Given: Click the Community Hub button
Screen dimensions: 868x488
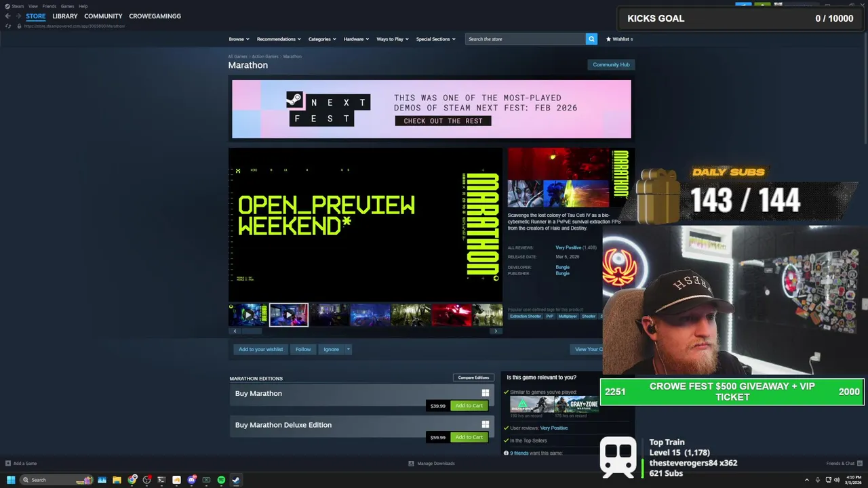Looking at the screenshot, I should pos(611,64).
